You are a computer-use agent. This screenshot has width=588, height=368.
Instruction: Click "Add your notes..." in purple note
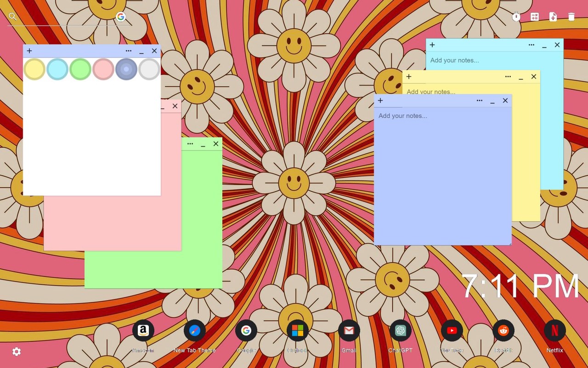(x=403, y=116)
